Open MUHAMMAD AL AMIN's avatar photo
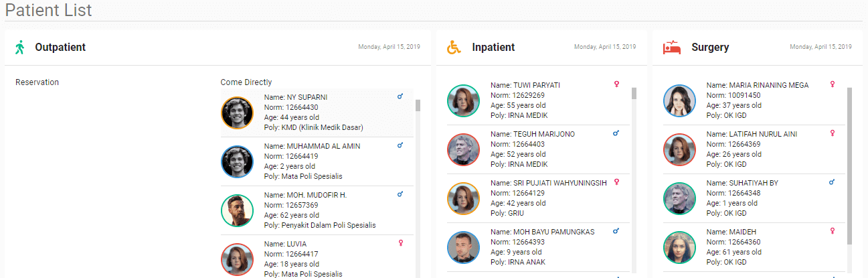The height and width of the screenshot is (278, 868). pyautogui.click(x=238, y=161)
